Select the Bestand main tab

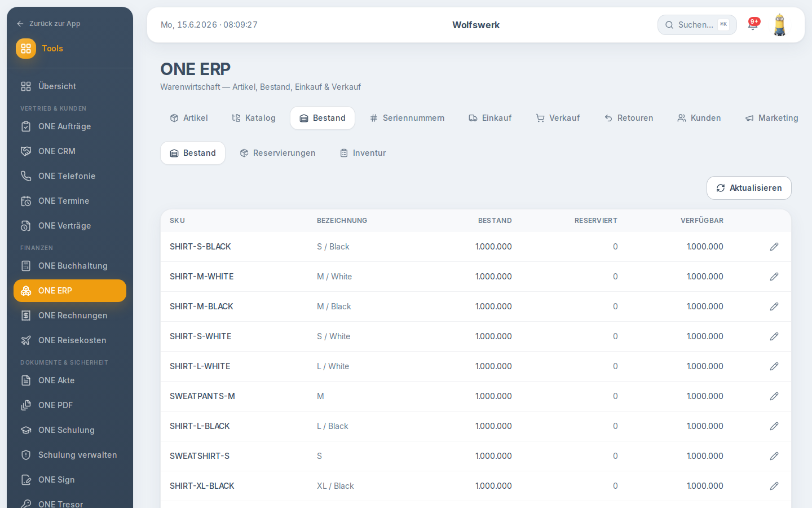click(323, 118)
